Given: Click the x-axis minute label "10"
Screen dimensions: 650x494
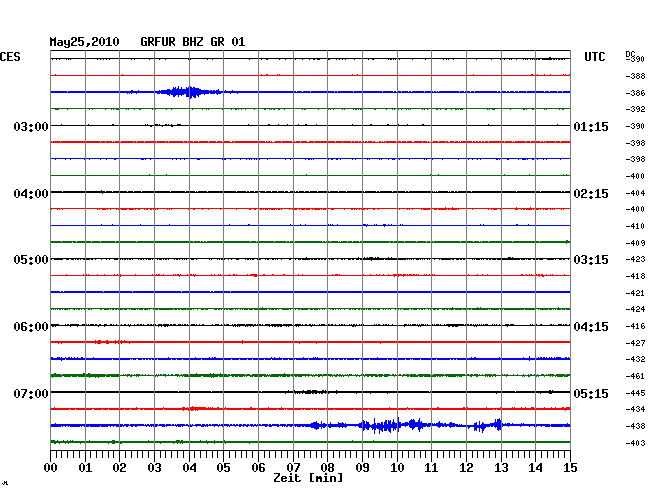Looking at the screenshot, I should coord(397,468).
